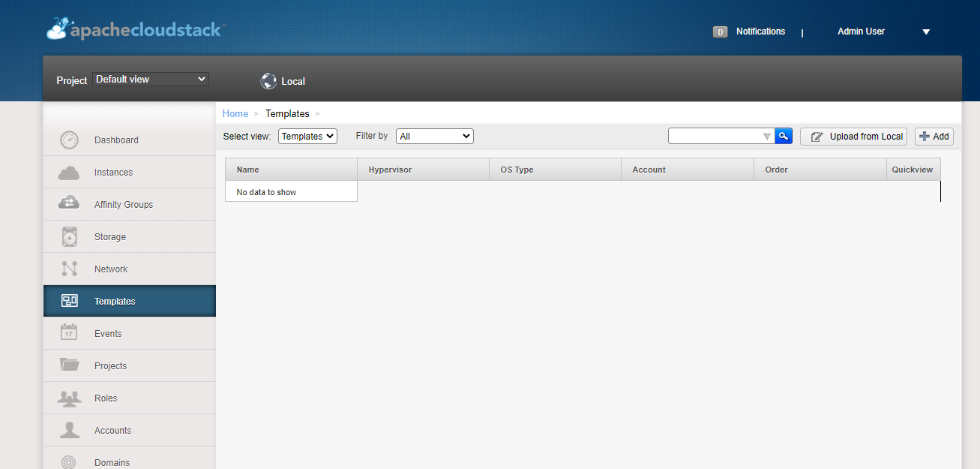The width and height of the screenshot is (980, 469).
Task: Click the Local region label
Action: (x=293, y=81)
